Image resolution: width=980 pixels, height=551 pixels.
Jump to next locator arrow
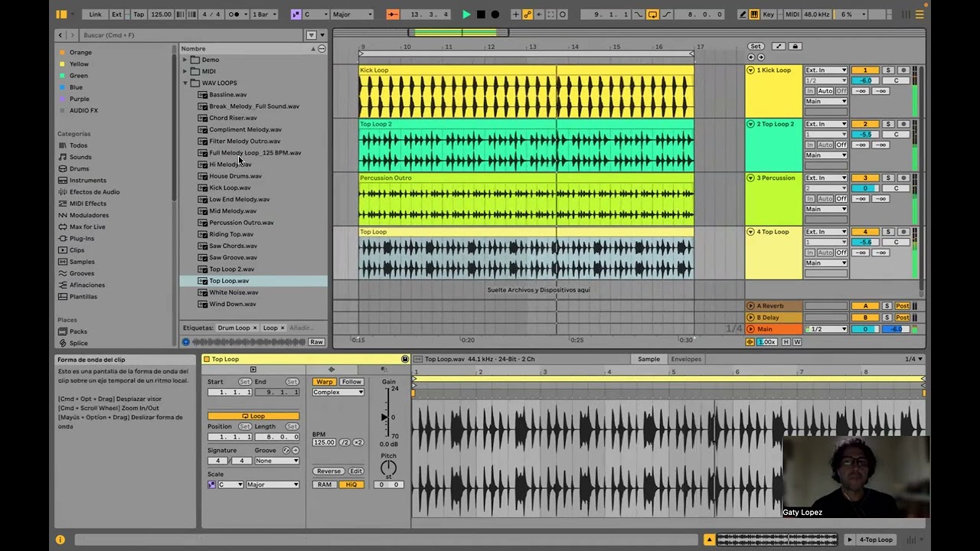pyautogui.click(x=760, y=57)
